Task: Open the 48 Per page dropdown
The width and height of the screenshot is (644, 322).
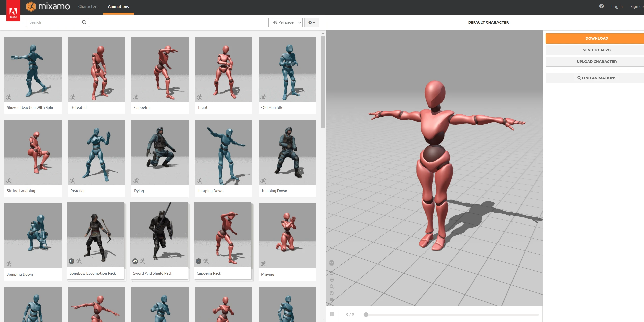Action: point(285,22)
